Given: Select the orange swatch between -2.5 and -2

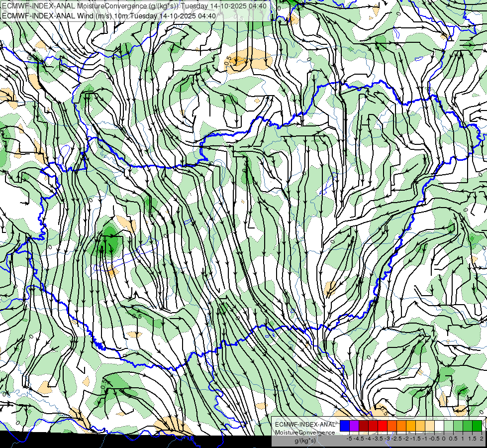Looking at the screenshot, I should 401,426.
